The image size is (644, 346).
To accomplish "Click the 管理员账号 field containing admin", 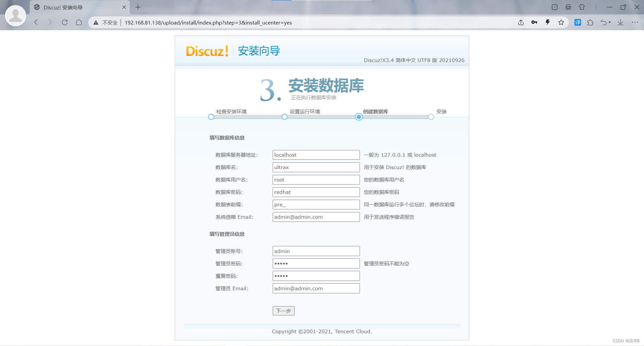I will (x=316, y=251).
